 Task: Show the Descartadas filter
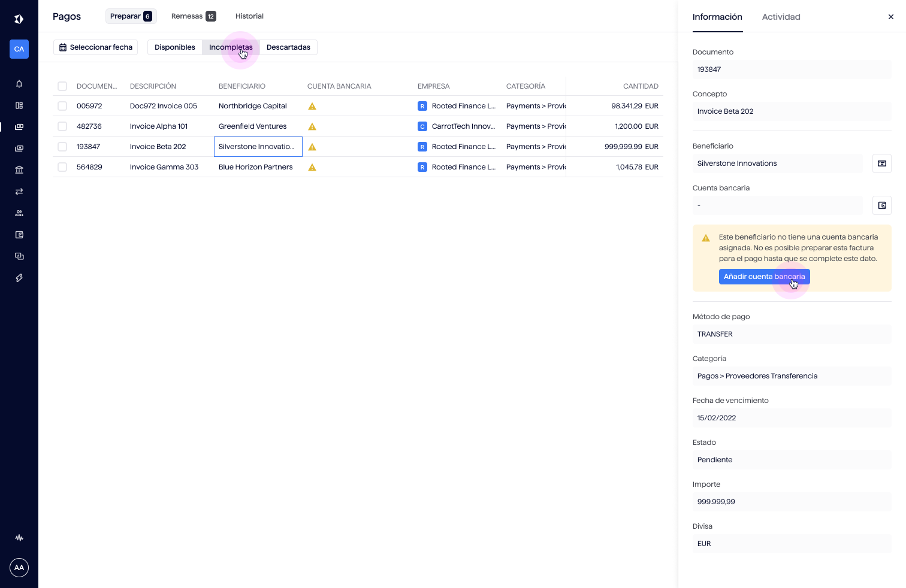click(x=288, y=47)
